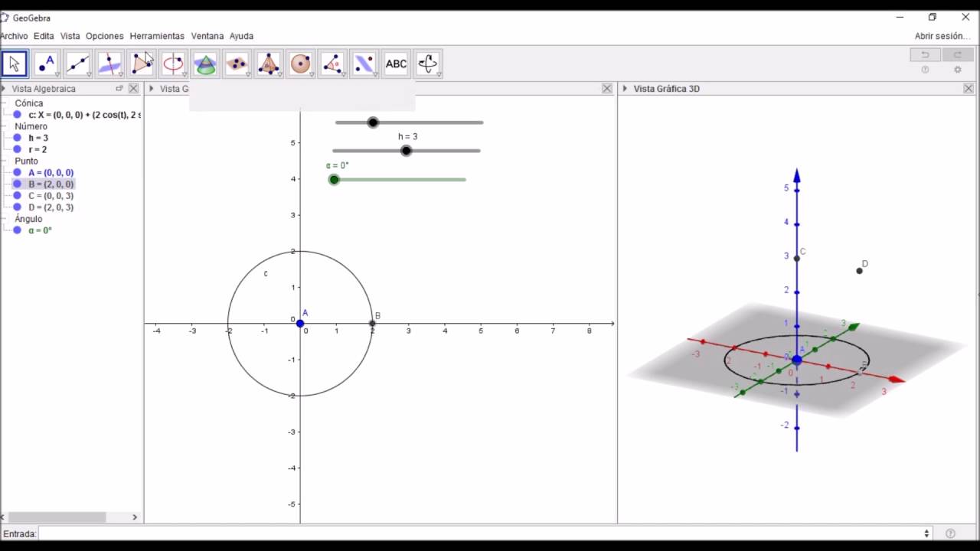Select the Pyramid tool

[269, 64]
